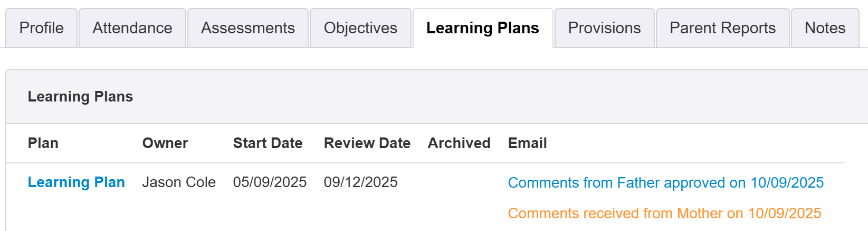Switch to the Attendance tab

tap(132, 28)
